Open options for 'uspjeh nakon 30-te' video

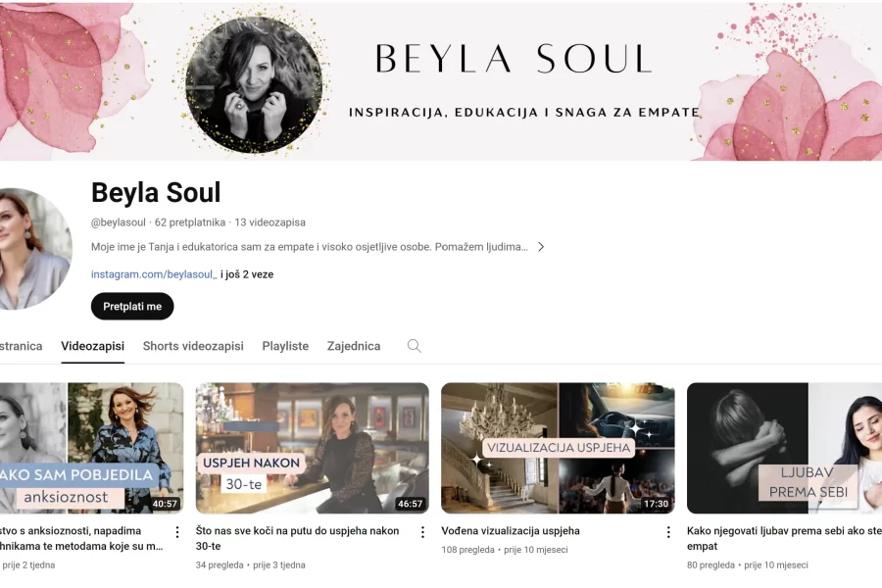tap(422, 532)
